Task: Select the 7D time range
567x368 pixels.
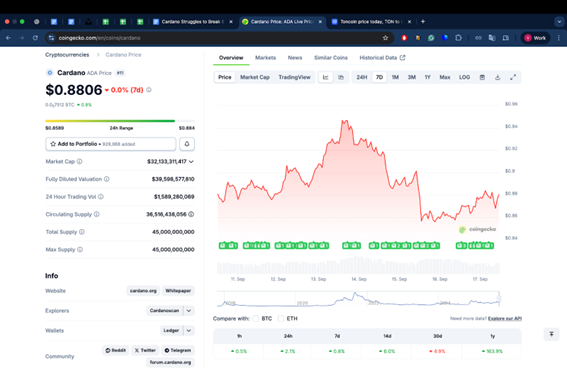Action: click(379, 77)
